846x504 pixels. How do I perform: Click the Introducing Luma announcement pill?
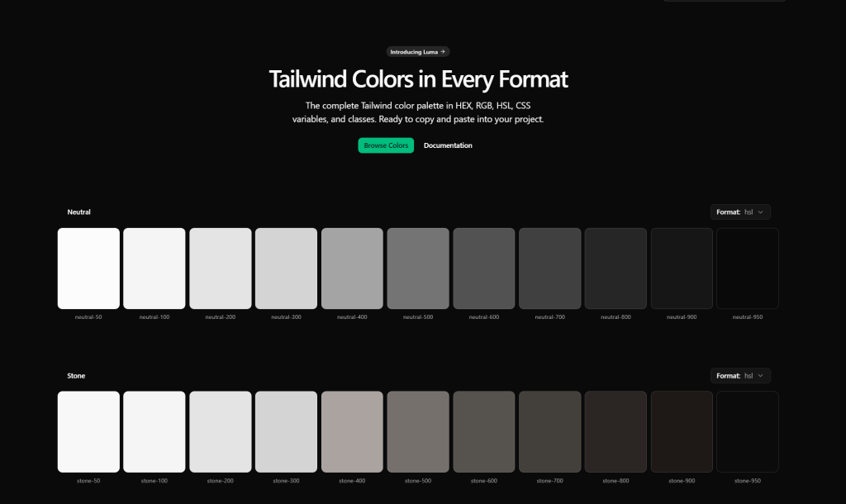[417, 51]
